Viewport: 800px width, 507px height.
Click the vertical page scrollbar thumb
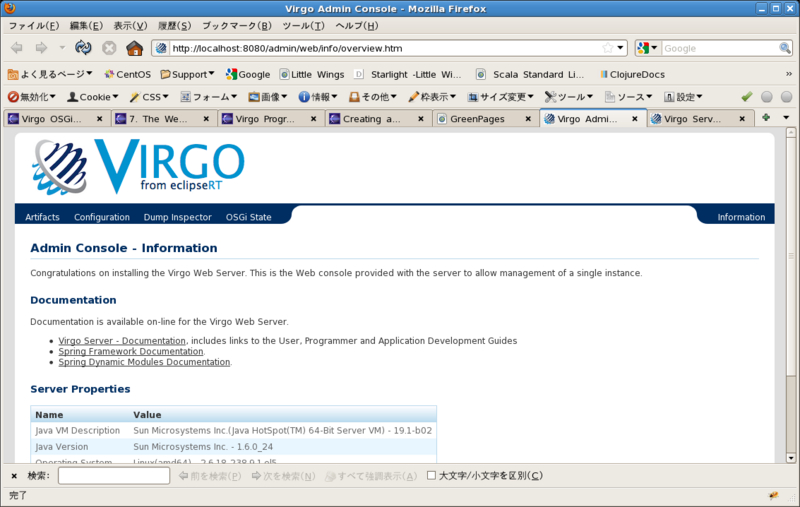click(x=791, y=255)
